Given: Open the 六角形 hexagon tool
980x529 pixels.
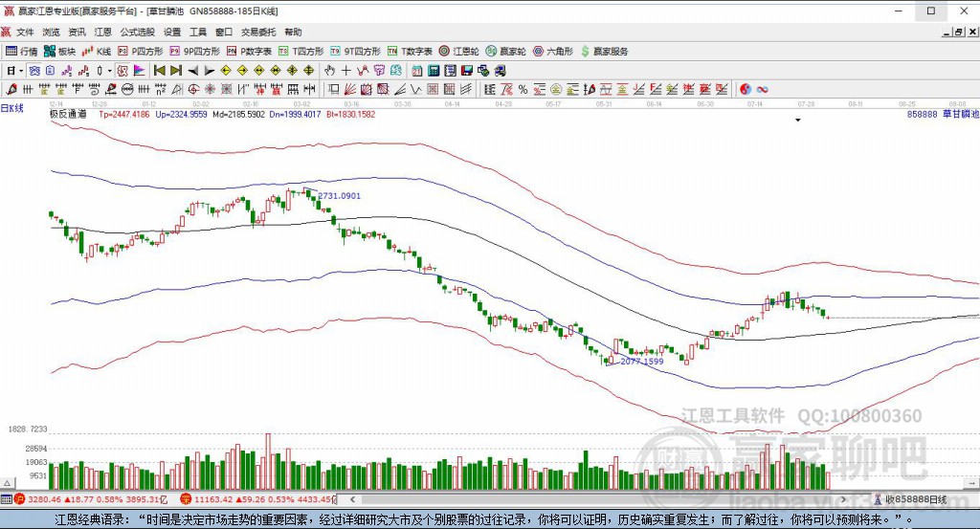Looking at the screenshot, I should tap(552, 52).
